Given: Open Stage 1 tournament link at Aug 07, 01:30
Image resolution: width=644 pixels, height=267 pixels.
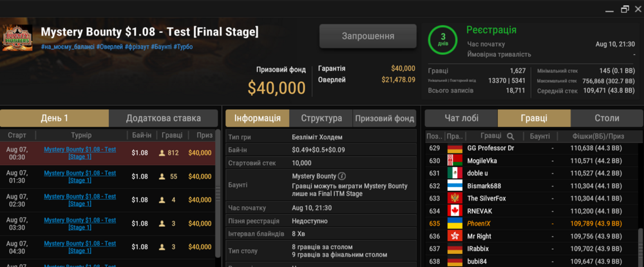Looking at the screenshot, I should (x=80, y=177).
